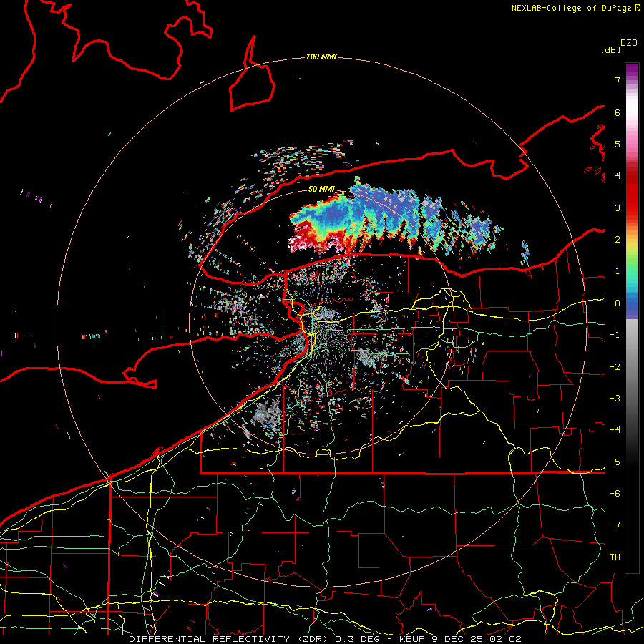
Task: Click the 2 dB tick on the color scale
Action: point(617,240)
